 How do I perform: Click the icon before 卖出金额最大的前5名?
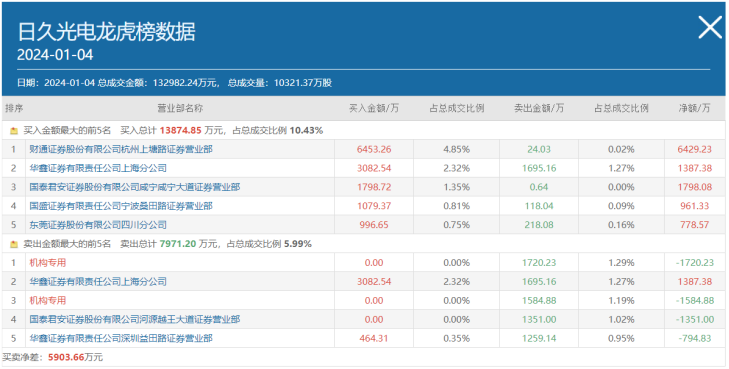coord(14,244)
